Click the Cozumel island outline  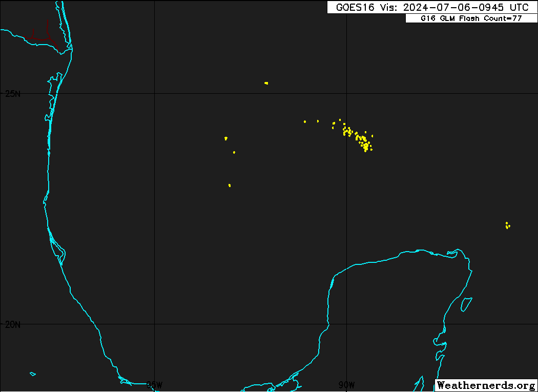pyautogui.click(x=466, y=304)
